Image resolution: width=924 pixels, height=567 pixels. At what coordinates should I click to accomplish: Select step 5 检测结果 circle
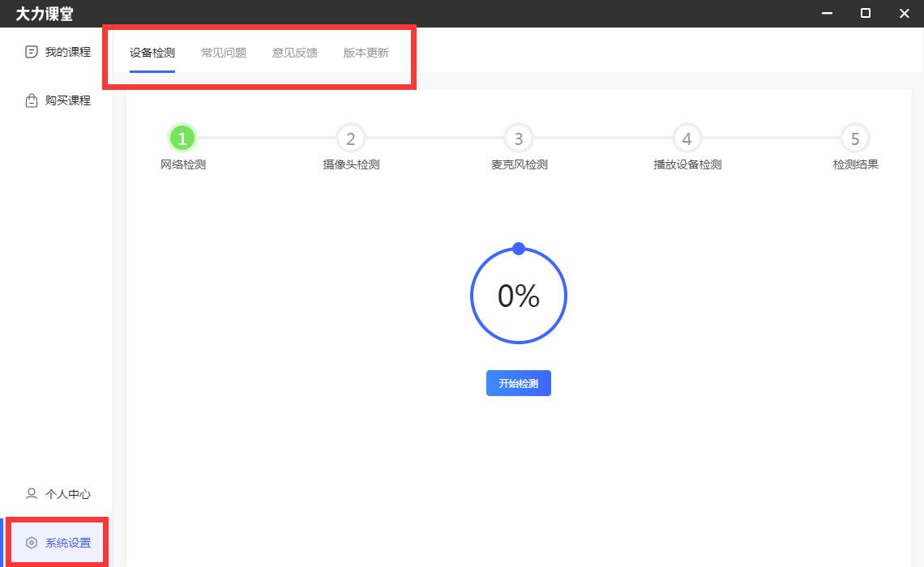tap(854, 138)
